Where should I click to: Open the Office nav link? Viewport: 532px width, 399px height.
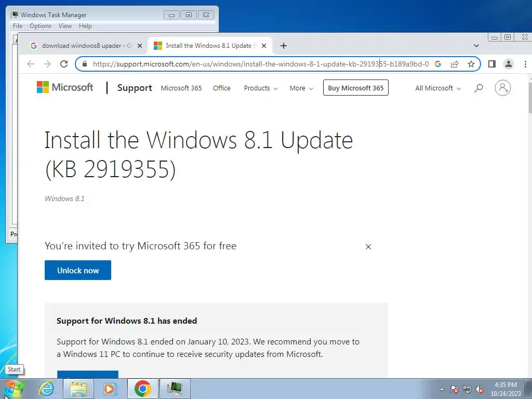point(221,88)
